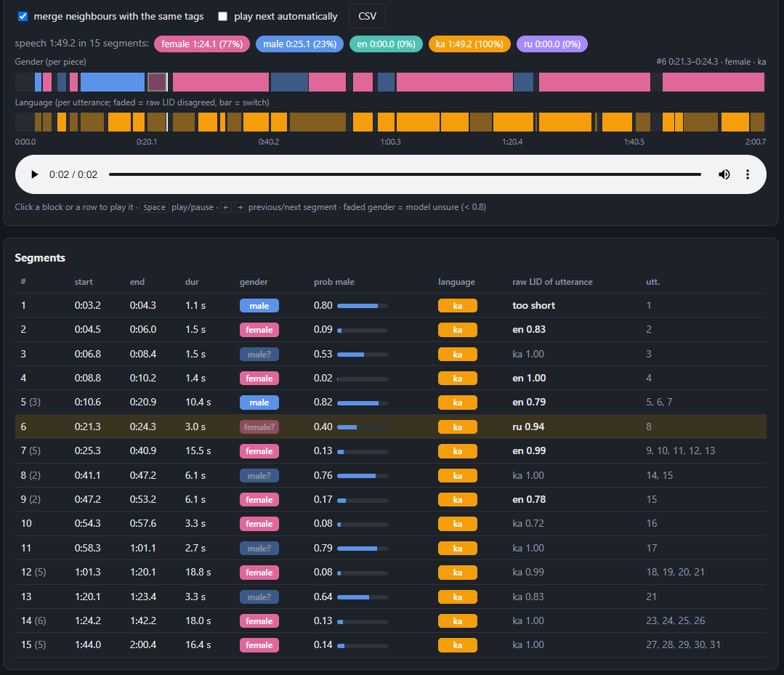Viewport: 784px width, 675px height.
Task: Click the left arrow key hint
Action: pyautogui.click(x=226, y=207)
